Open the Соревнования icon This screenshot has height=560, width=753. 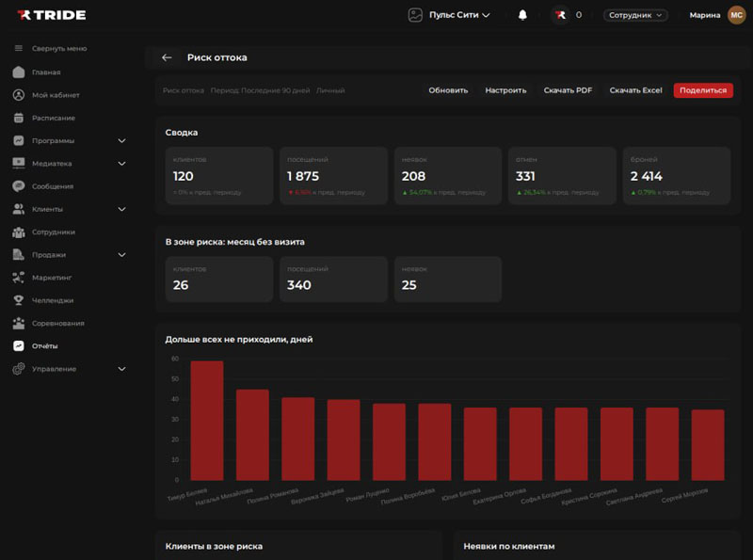19,323
